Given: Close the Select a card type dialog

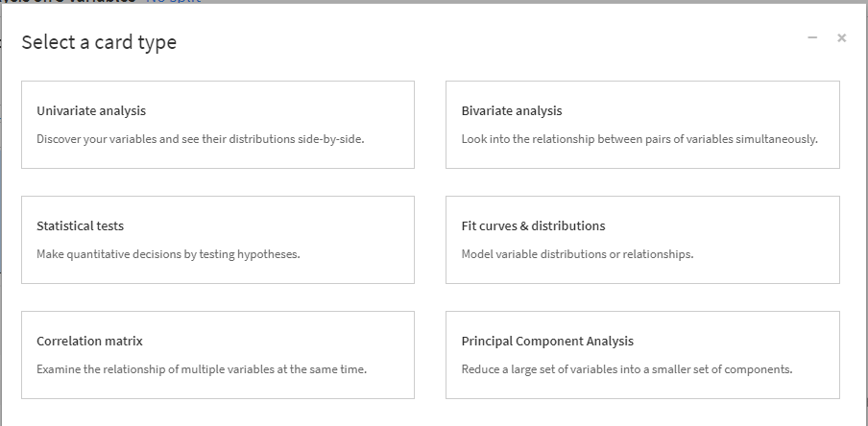Looking at the screenshot, I should click(842, 38).
